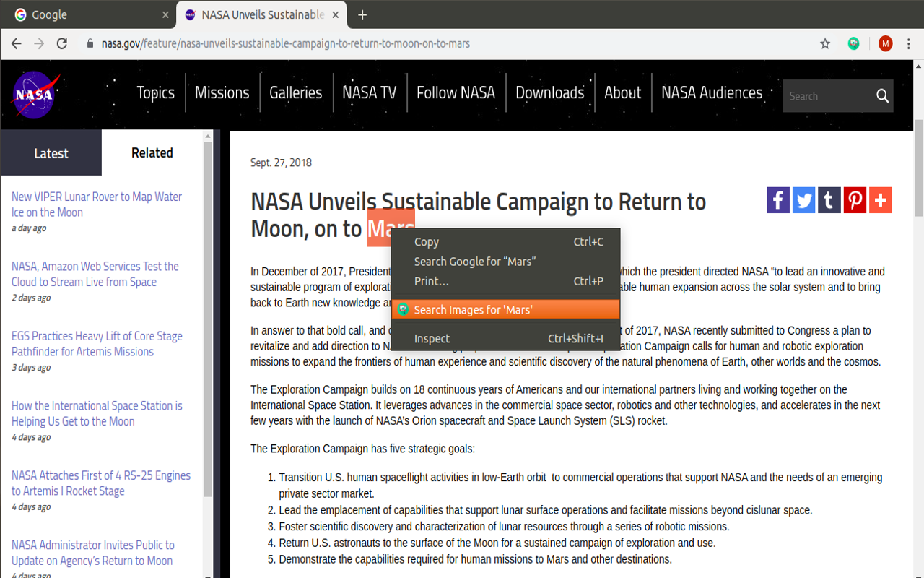Share article on Pinterest
The image size is (924, 578).
(x=855, y=200)
